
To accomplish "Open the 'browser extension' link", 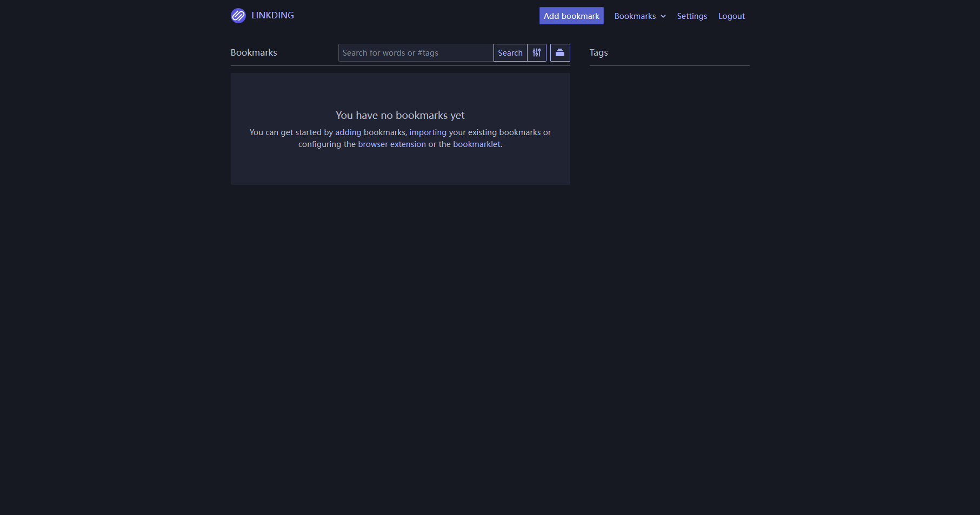I will 392,144.
